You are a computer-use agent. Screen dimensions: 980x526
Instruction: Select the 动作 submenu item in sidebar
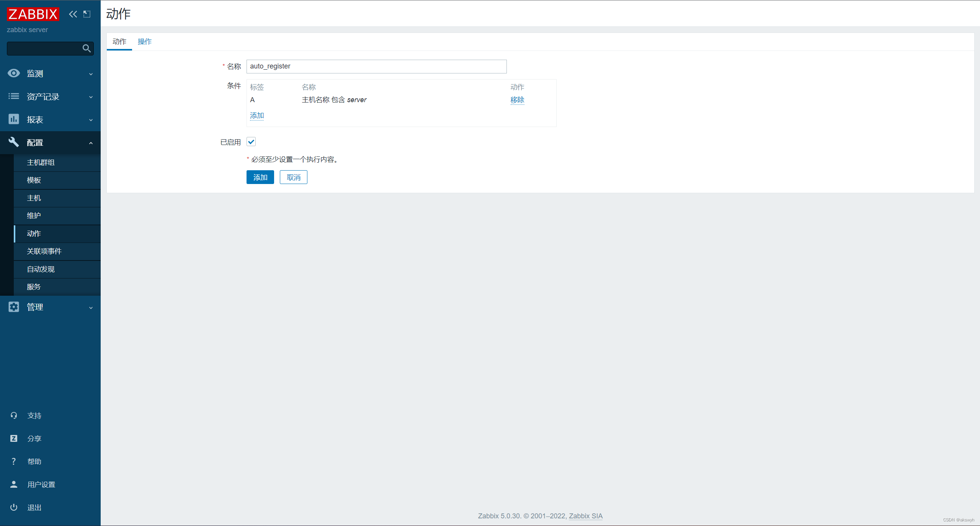(x=57, y=234)
